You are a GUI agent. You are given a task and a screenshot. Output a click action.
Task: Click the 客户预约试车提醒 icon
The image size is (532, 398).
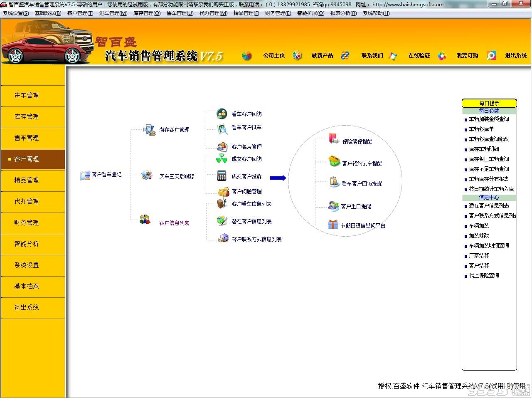click(x=334, y=161)
